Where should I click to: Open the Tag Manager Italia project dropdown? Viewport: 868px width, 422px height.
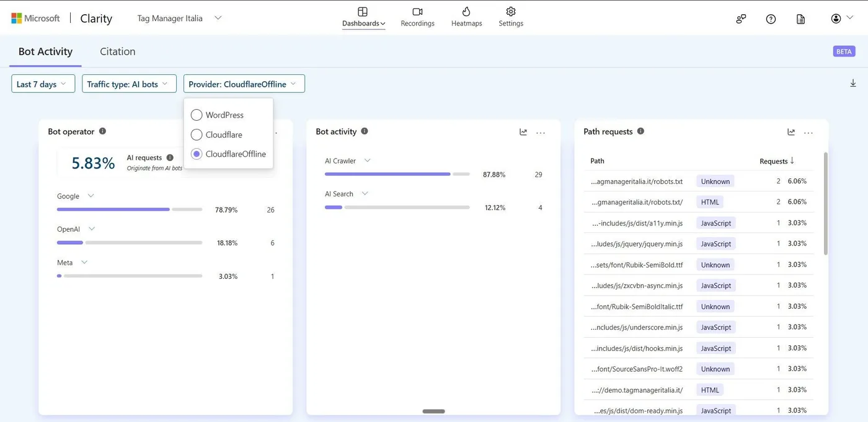(180, 18)
